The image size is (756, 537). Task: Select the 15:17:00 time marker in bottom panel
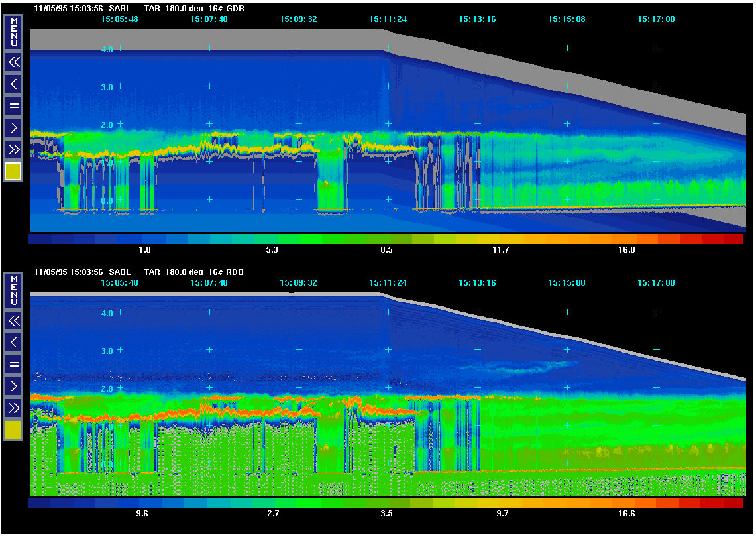tap(656, 283)
